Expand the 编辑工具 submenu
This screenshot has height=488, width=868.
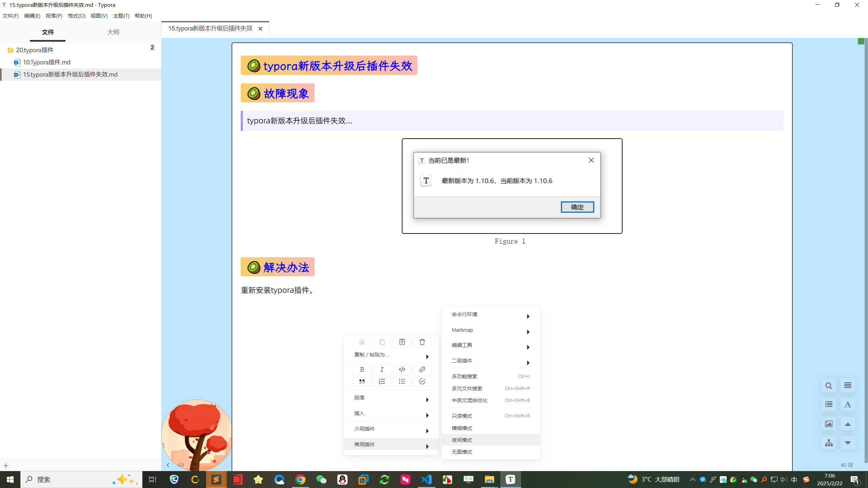tap(491, 345)
